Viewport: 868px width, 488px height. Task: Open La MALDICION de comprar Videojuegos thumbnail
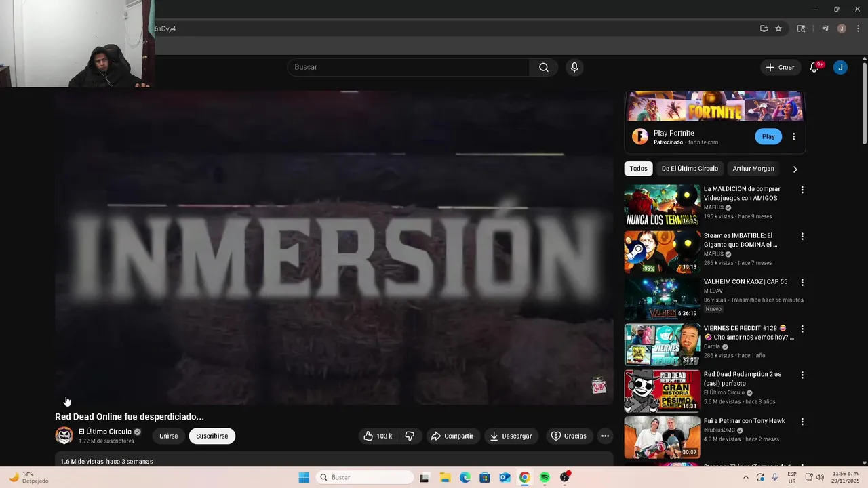[x=662, y=205]
